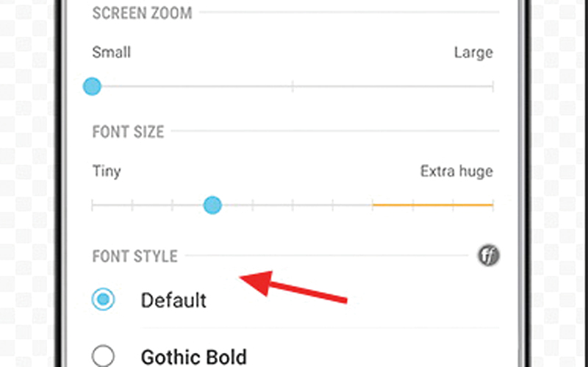This screenshot has width=588, height=367.
Task: Select the Gothic Bold radio button
Action: coord(104,357)
